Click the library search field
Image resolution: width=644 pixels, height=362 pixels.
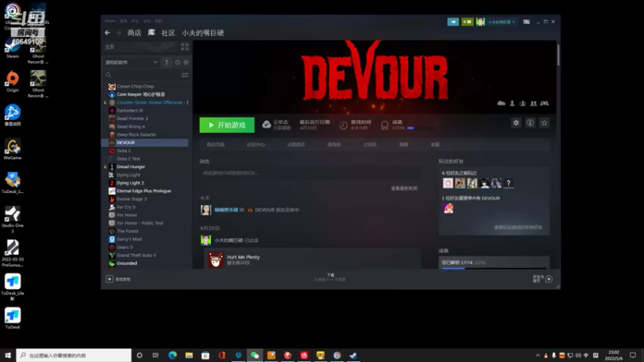(142, 75)
